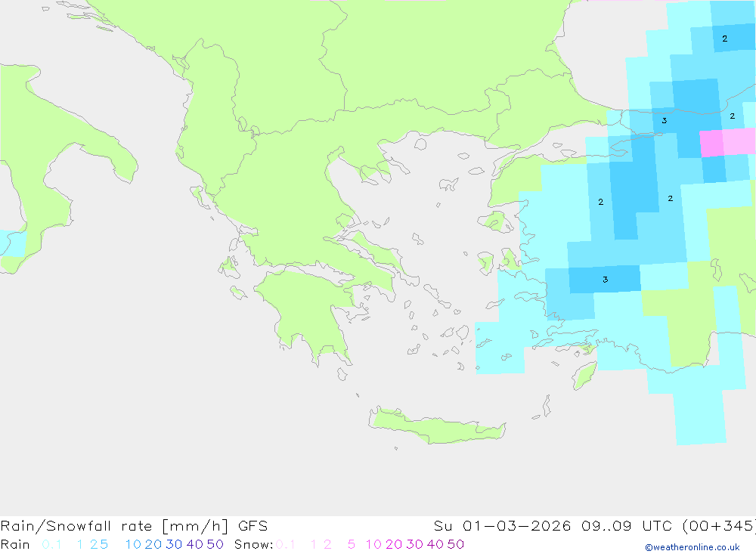756x554 pixels.
Task: Click the Rain legend value '0.1'
Action: [x=51, y=544]
